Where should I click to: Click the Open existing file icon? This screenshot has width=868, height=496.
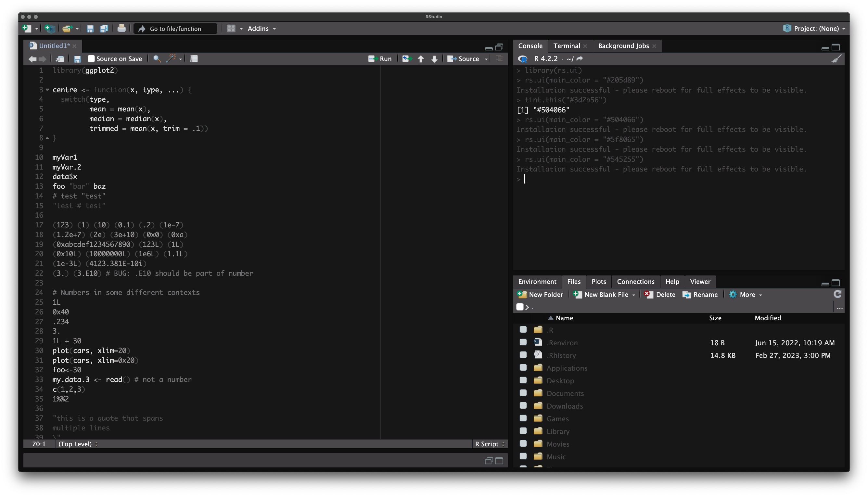point(67,29)
